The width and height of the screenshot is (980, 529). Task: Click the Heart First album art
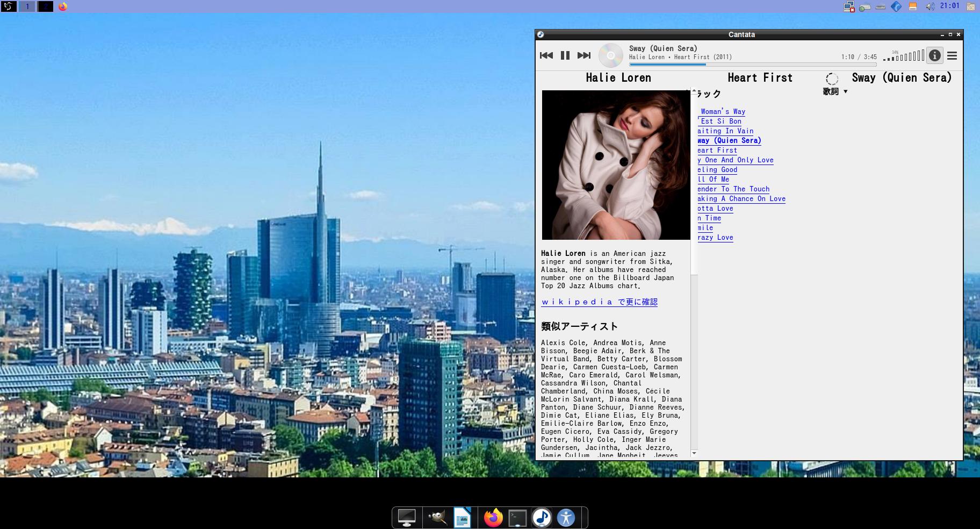pyautogui.click(x=616, y=165)
